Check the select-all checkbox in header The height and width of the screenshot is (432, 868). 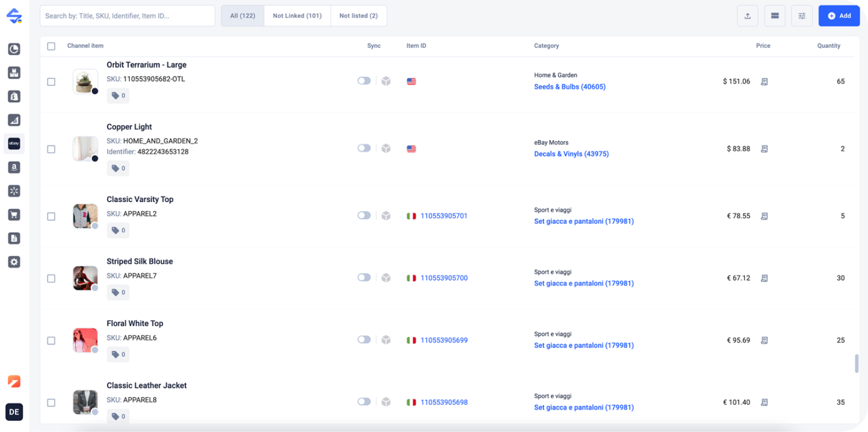[51, 46]
